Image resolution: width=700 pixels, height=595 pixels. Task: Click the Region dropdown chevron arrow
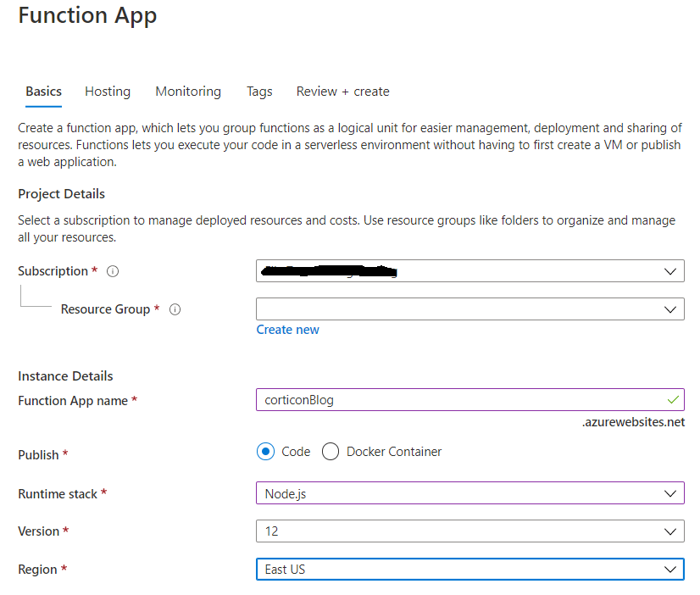tap(671, 570)
